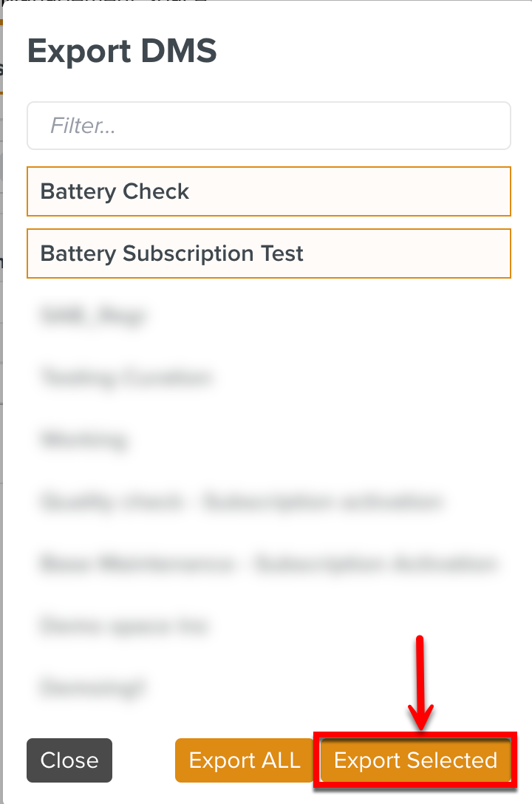Toggle selection of Battery Subscription Test row

click(x=269, y=253)
